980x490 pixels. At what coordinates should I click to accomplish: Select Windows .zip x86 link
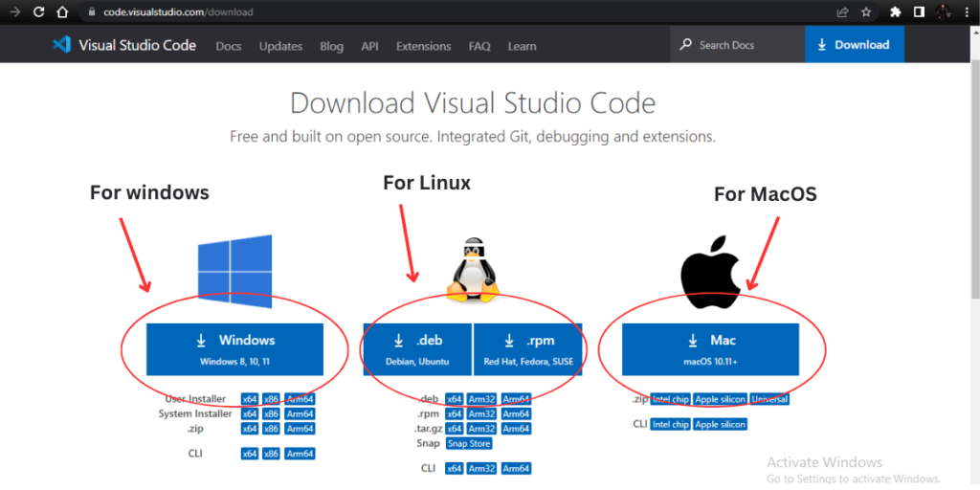point(271,429)
